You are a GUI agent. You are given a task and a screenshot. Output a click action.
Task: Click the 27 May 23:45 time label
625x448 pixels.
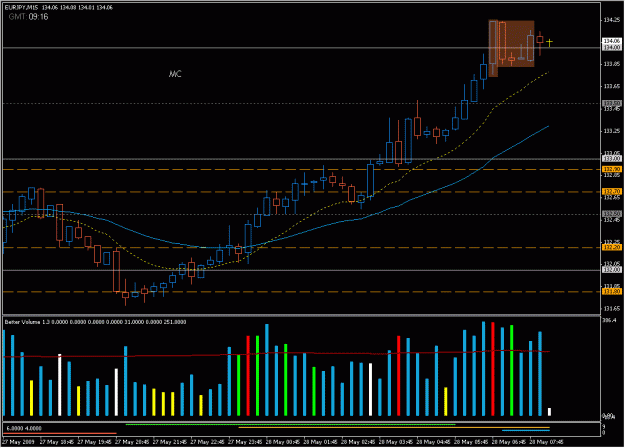[x=245, y=442]
